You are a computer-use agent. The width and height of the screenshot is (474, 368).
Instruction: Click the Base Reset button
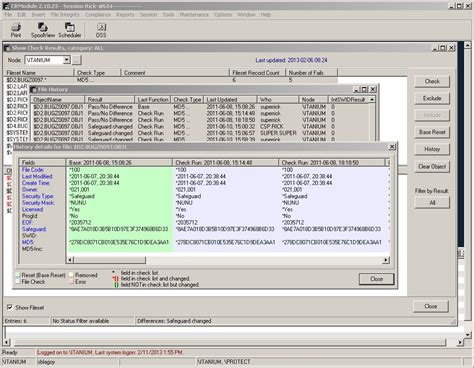point(432,132)
